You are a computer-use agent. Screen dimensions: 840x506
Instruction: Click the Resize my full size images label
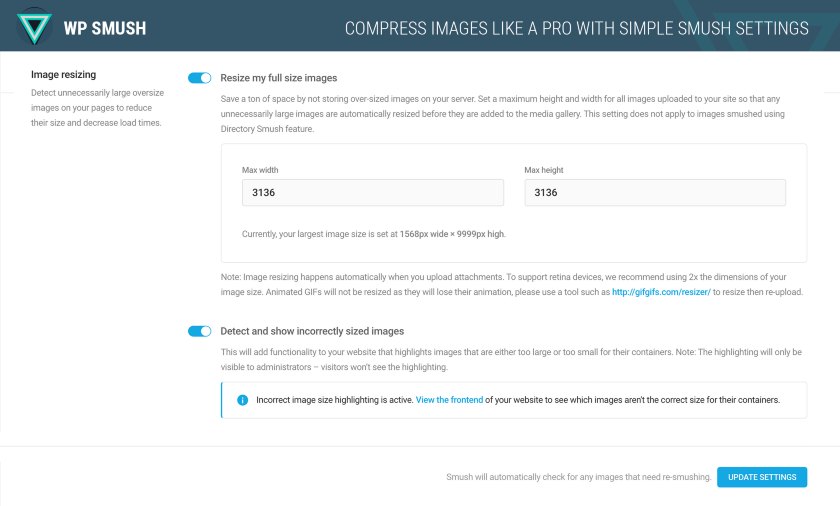(x=279, y=78)
